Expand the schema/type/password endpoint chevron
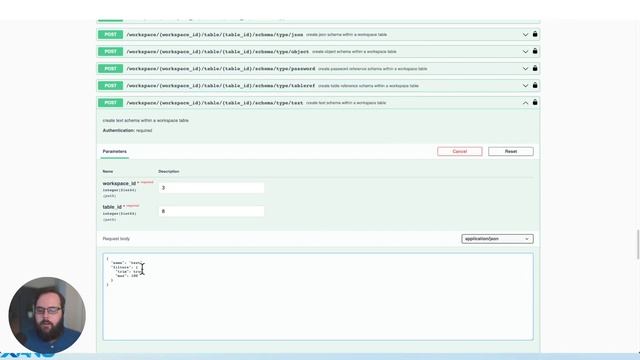 [x=525, y=69]
